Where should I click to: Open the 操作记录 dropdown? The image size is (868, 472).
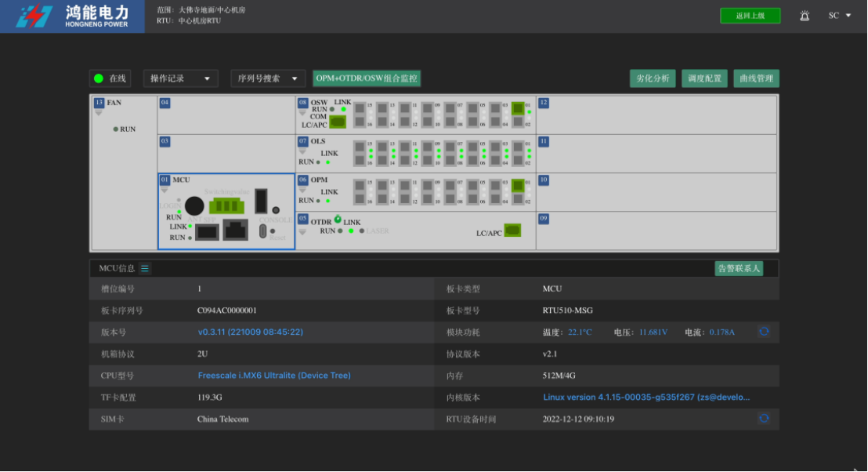(x=180, y=78)
